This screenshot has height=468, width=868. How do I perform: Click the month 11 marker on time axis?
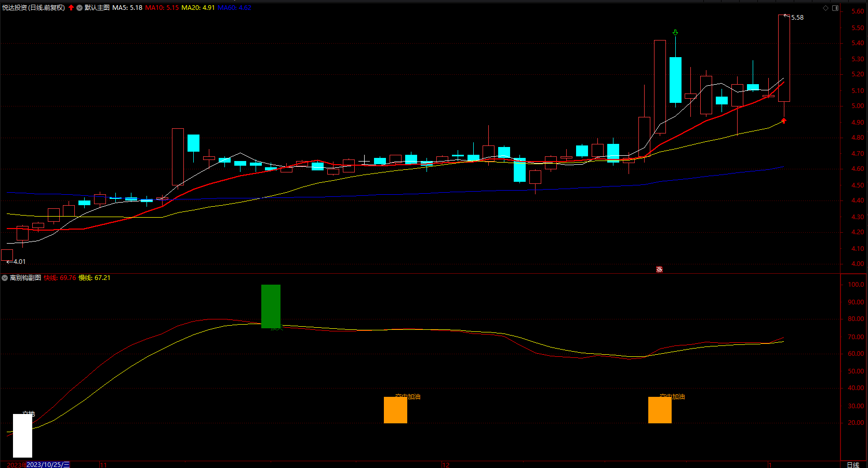(103, 465)
